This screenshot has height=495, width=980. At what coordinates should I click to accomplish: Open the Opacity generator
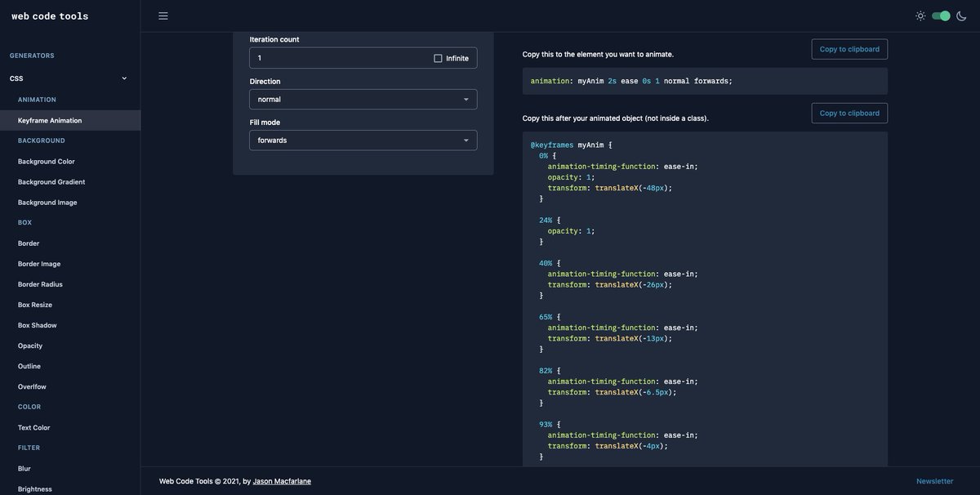(30, 346)
